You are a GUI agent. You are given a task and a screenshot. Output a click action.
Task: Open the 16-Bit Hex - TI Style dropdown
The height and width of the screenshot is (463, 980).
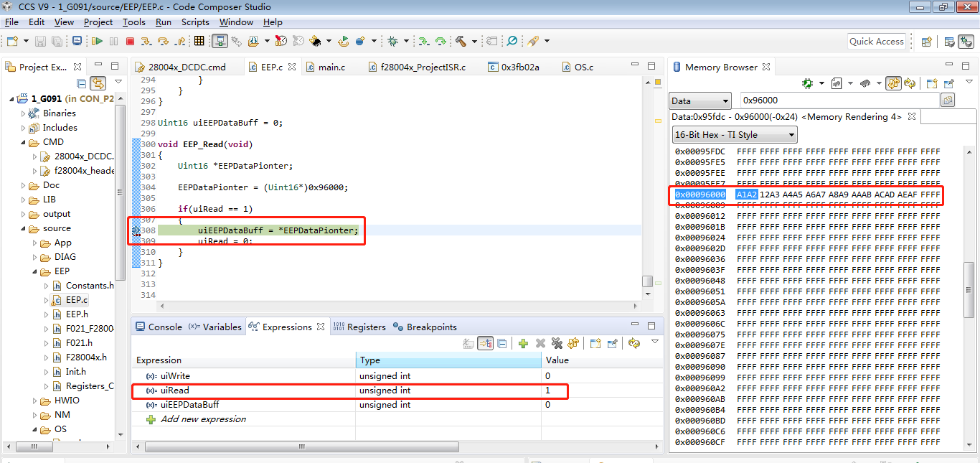point(735,135)
